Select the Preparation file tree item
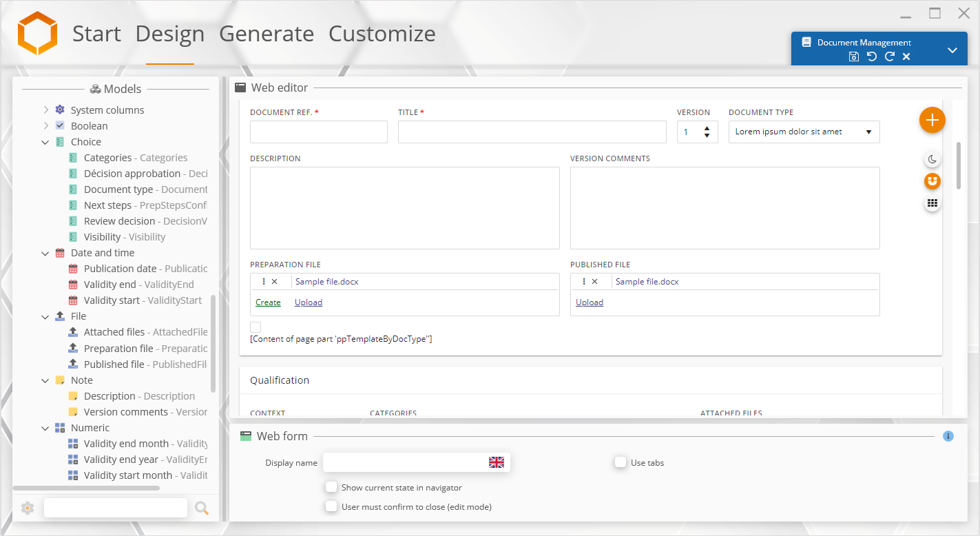The image size is (980, 536). [138, 349]
